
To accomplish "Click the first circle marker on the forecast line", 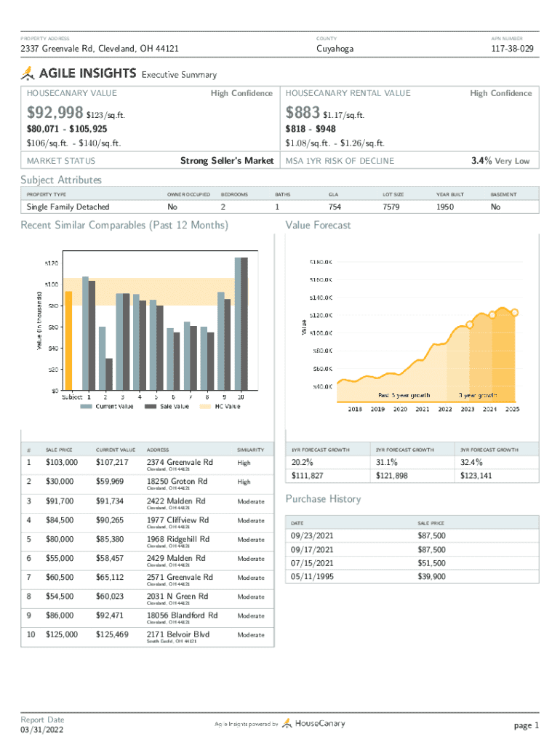I will click(x=470, y=324).
